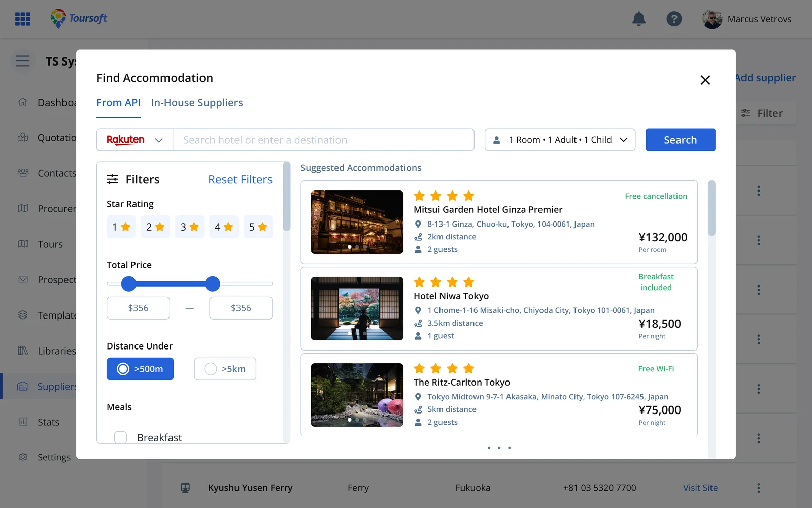Toggle the 4 star rating filter
Screen dimensions: 812x508
click(x=224, y=227)
